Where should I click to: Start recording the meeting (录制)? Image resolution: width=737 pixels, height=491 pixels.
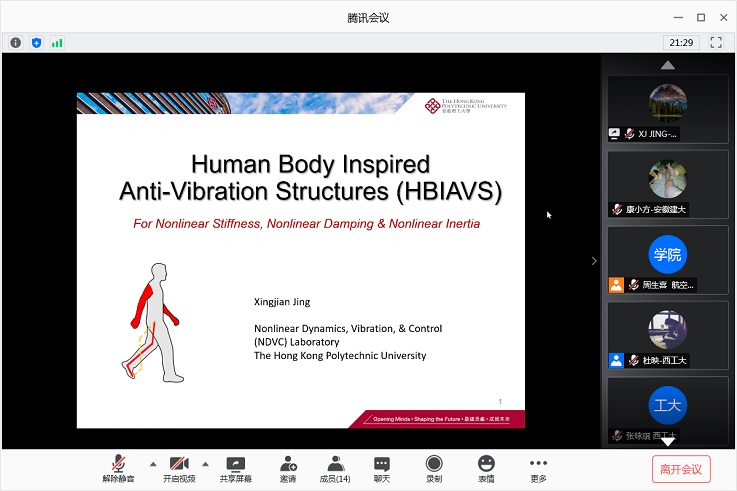[434, 468]
